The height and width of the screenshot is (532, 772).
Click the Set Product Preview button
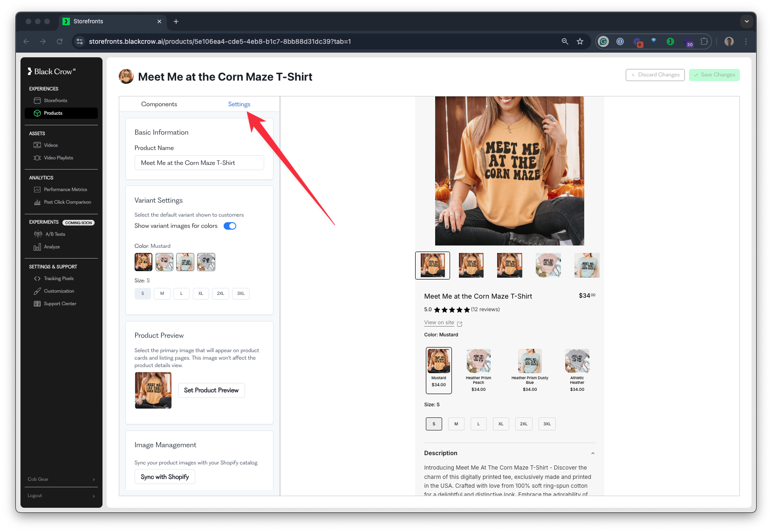tap(211, 390)
